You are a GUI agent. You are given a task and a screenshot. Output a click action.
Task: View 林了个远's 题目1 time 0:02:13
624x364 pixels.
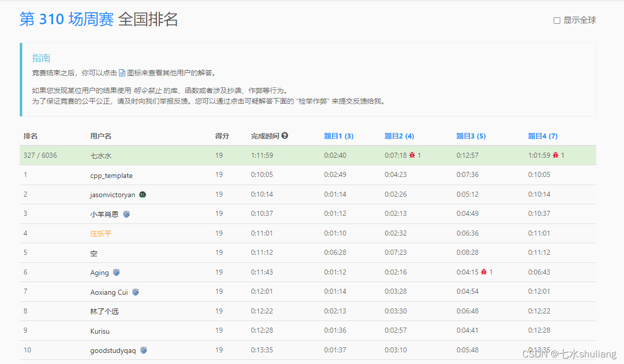(x=335, y=311)
